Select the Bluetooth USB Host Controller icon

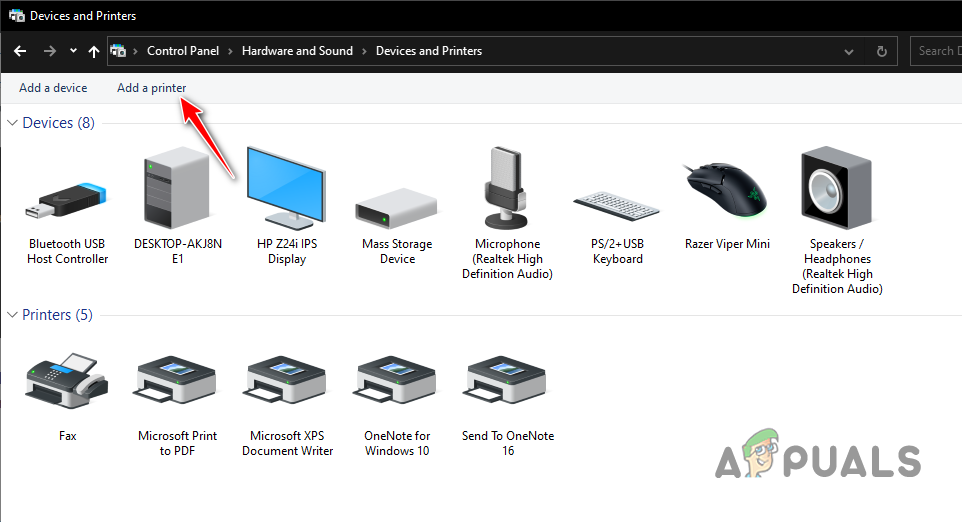tap(66, 201)
